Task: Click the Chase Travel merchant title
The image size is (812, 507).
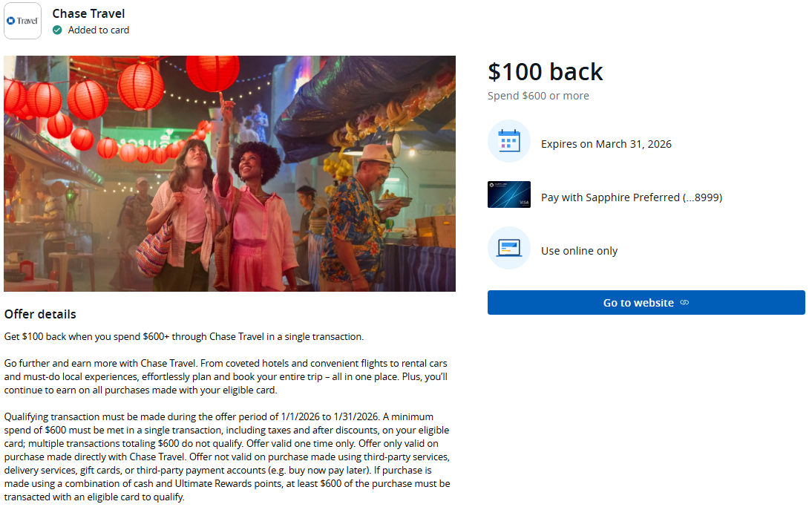Action: [88, 13]
